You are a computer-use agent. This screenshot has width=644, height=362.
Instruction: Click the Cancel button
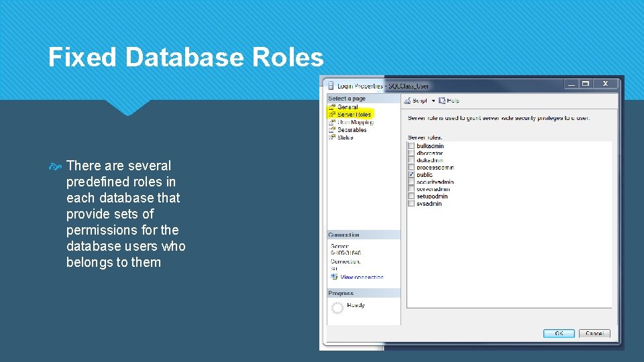(x=594, y=333)
